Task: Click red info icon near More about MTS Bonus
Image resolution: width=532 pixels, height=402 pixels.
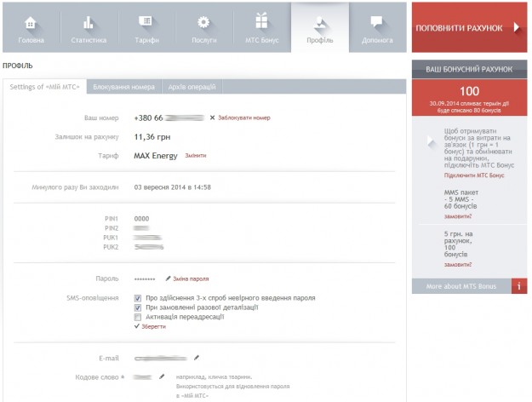Action: click(518, 286)
